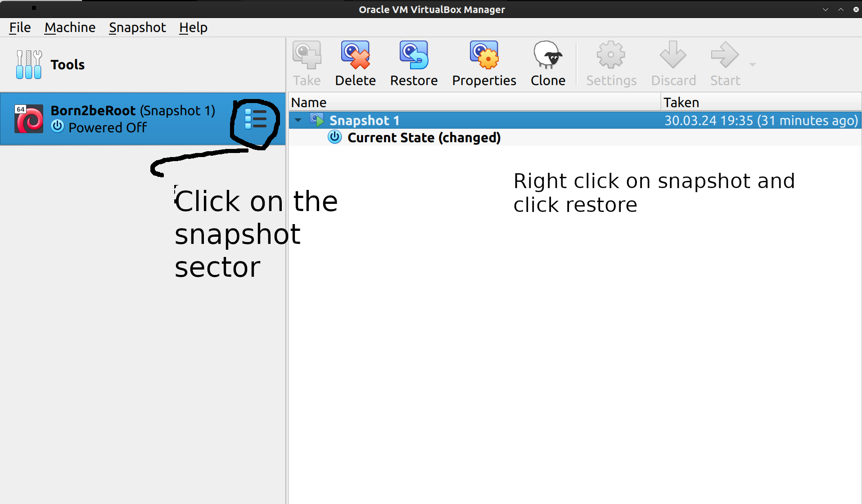Minimize the VirtualBox Manager window
Image resolution: width=862 pixels, height=504 pixels.
(x=825, y=9)
